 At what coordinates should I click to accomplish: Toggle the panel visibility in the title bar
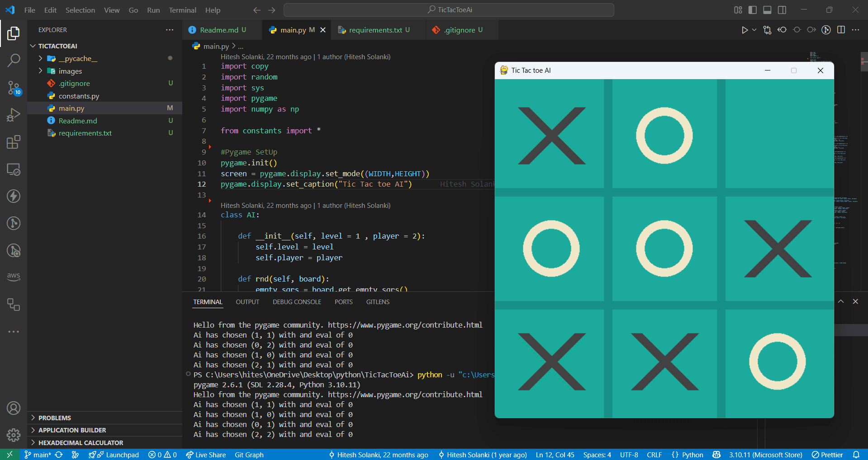coord(768,9)
